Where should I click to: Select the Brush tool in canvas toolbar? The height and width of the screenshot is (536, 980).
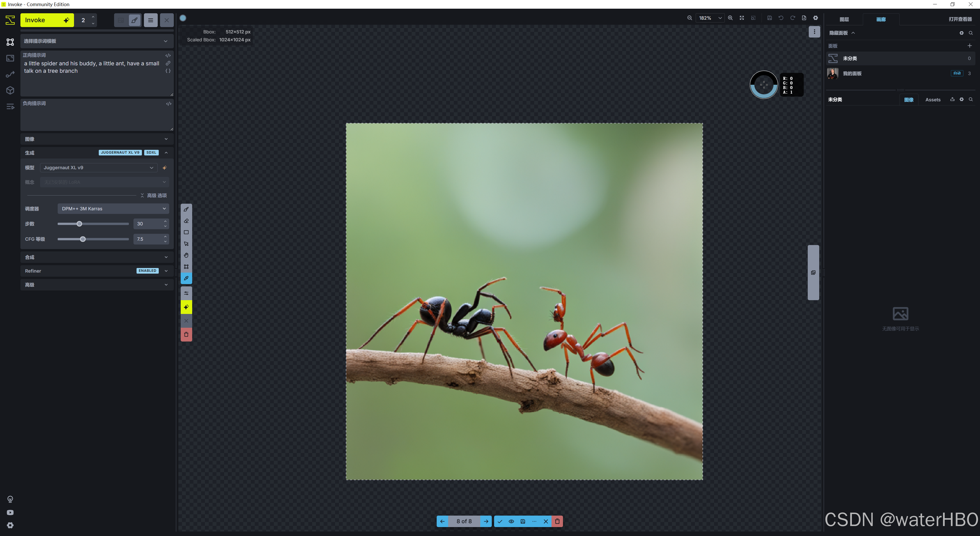pyautogui.click(x=186, y=209)
